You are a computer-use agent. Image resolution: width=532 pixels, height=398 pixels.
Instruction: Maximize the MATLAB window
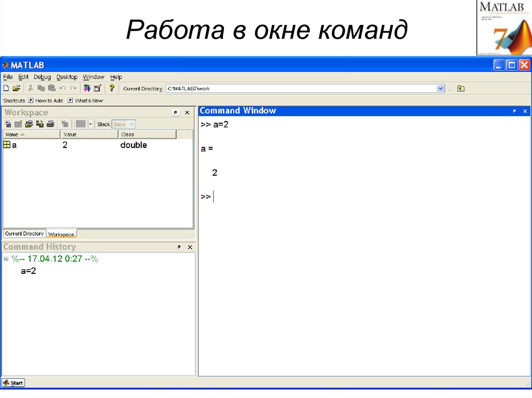pos(511,65)
